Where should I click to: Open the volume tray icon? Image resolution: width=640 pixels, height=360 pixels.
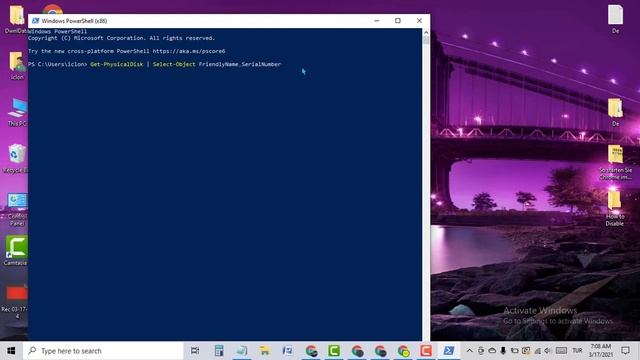tap(548, 351)
